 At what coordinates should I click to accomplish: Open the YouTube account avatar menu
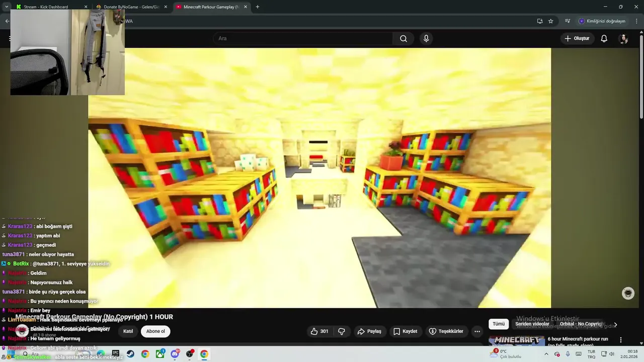624,39
